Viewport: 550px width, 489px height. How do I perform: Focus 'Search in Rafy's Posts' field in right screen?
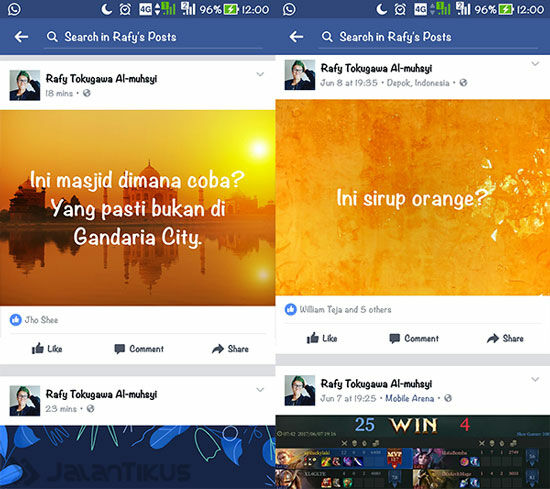coord(428,37)
